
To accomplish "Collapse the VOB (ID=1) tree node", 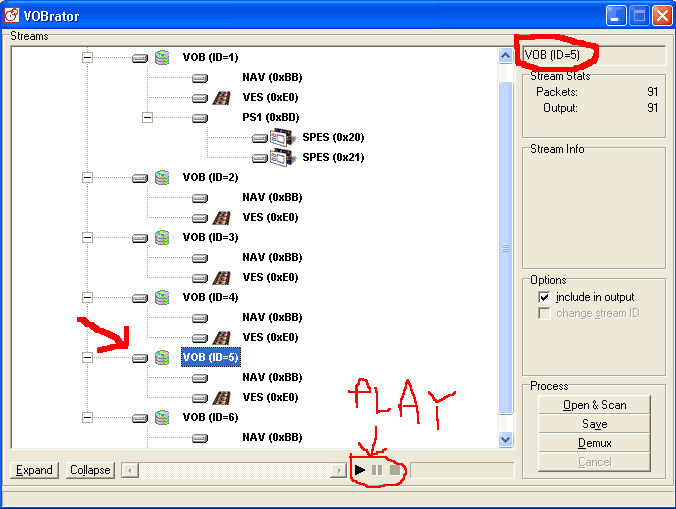I will pos(88,57).
